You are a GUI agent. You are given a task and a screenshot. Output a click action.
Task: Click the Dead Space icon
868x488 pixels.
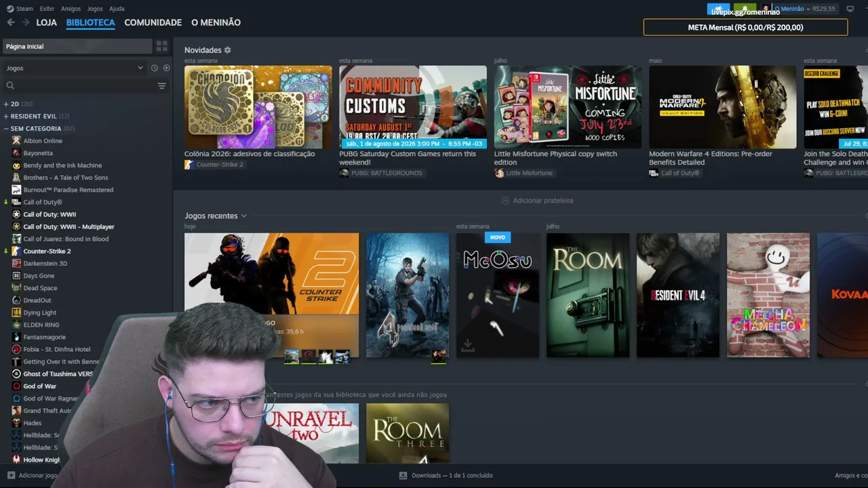point(17,288)
